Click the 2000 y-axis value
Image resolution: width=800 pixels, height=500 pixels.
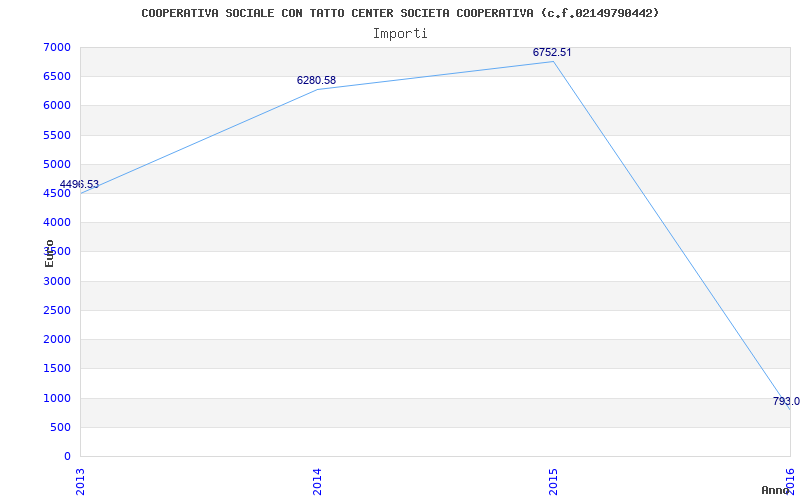click(x=57, y=339)
